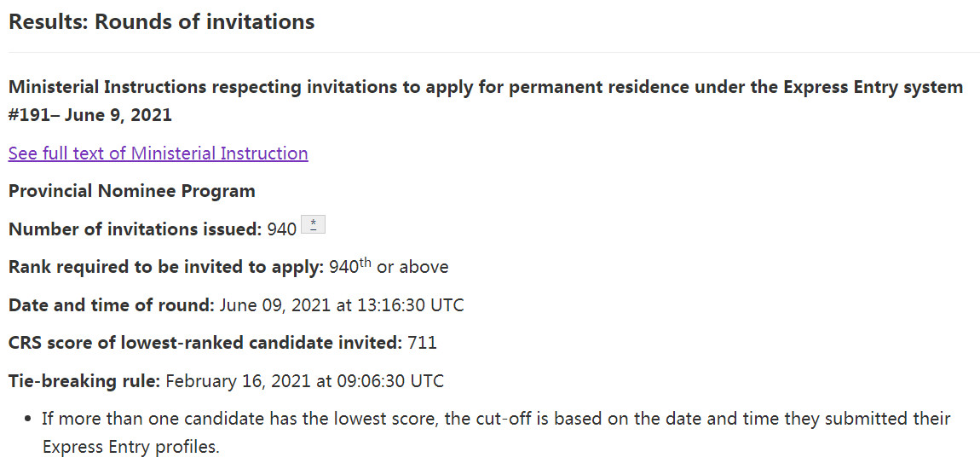Click the CRS score value 711
Image resolution: width=980 pixels, height=469 pixels.
click(x=422, y=343)
